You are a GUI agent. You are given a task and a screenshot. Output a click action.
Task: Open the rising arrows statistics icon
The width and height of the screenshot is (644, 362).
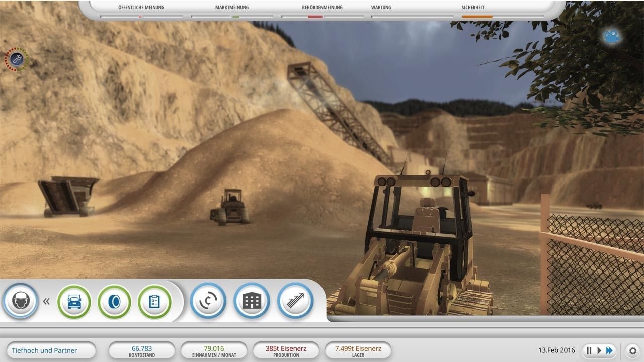[x=295, y=301]
